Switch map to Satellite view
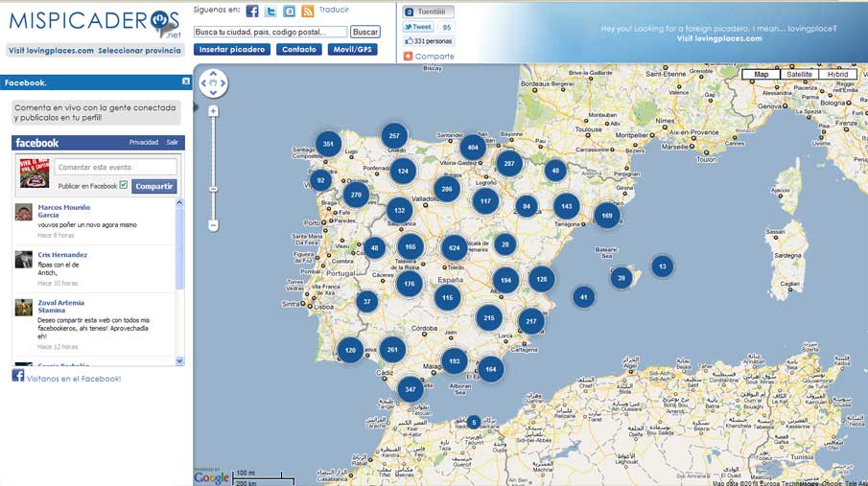Screen dimensions: 868x486 tap(799, 74)
